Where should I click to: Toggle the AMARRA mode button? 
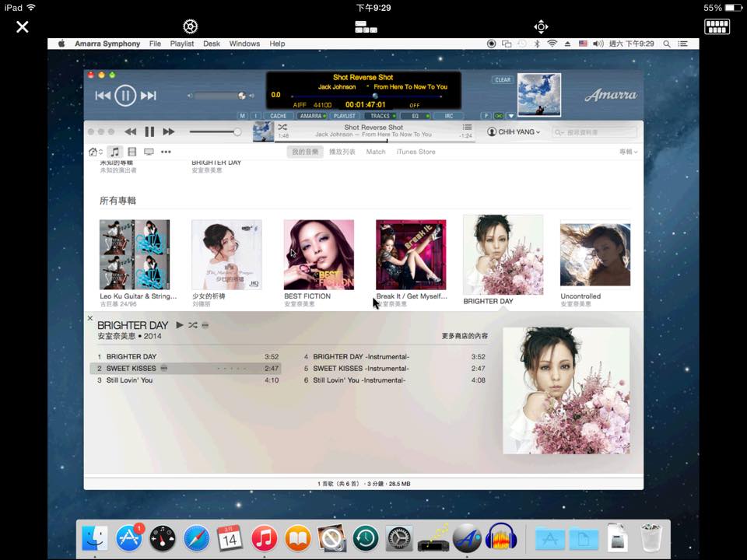click(312, 116)
